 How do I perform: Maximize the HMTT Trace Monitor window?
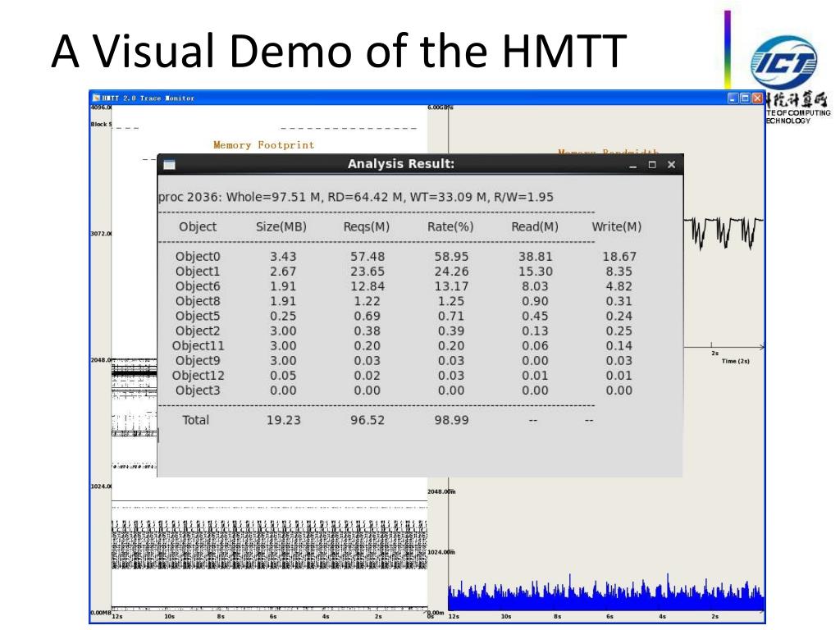[x=745, y=98]
